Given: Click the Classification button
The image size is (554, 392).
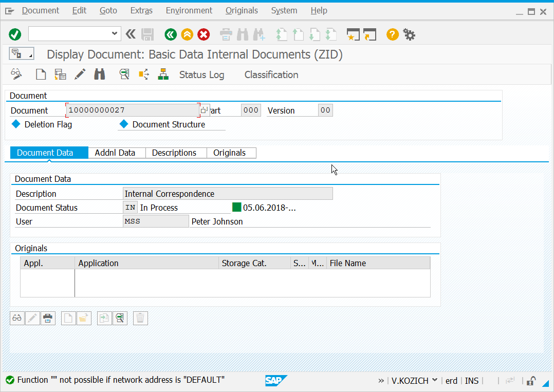Looking at the screenshot, I should (271, 75).
